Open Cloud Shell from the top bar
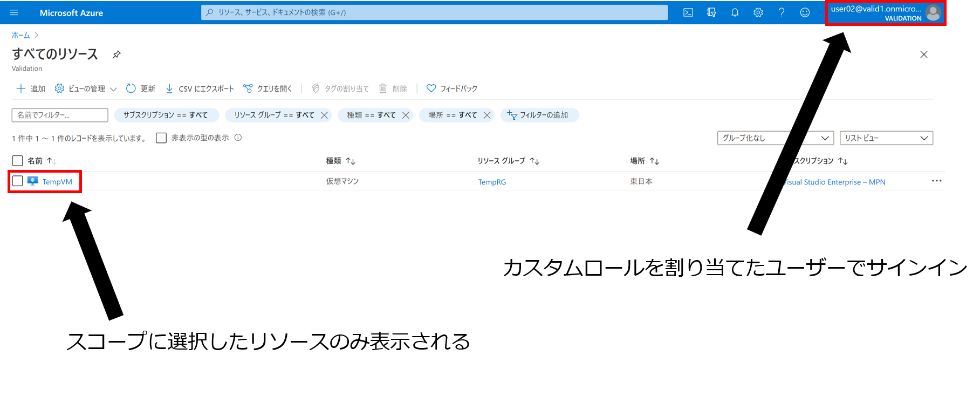980x410 pixels. 688,12
